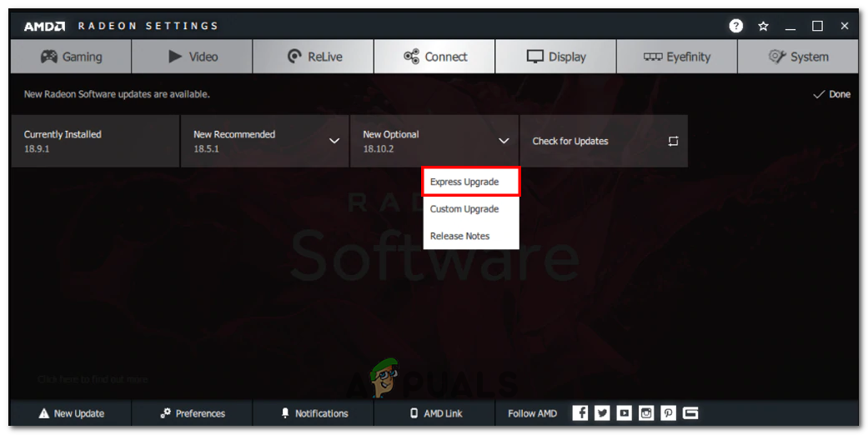Screen dimensions: 868x435
Task: Open the System tab
Action: 798,57
